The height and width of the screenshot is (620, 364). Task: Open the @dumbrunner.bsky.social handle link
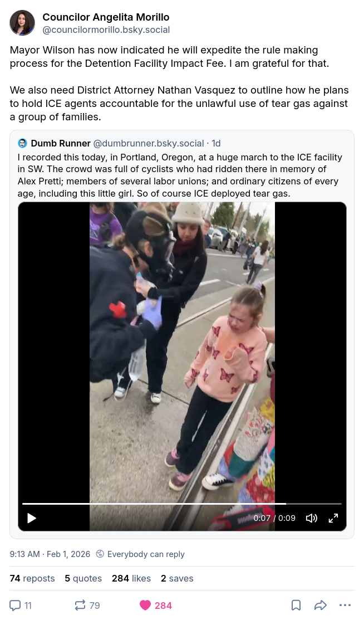point(149,143)
